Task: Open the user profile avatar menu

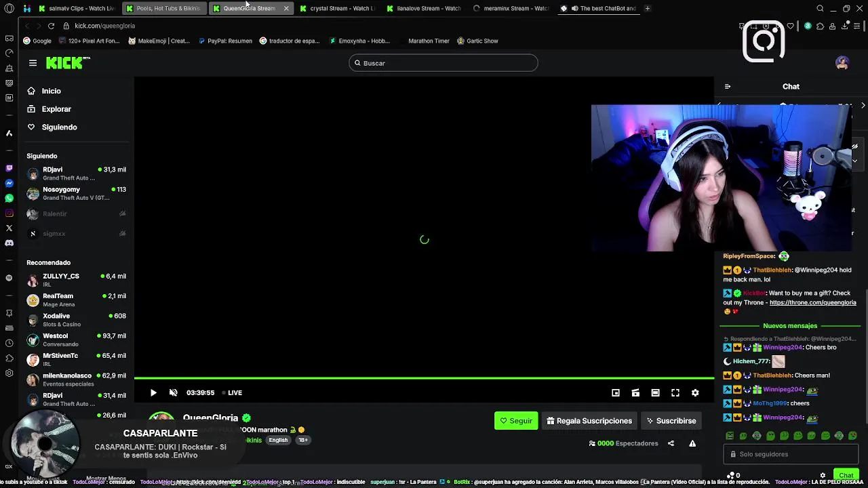Action: pos(842,63)
